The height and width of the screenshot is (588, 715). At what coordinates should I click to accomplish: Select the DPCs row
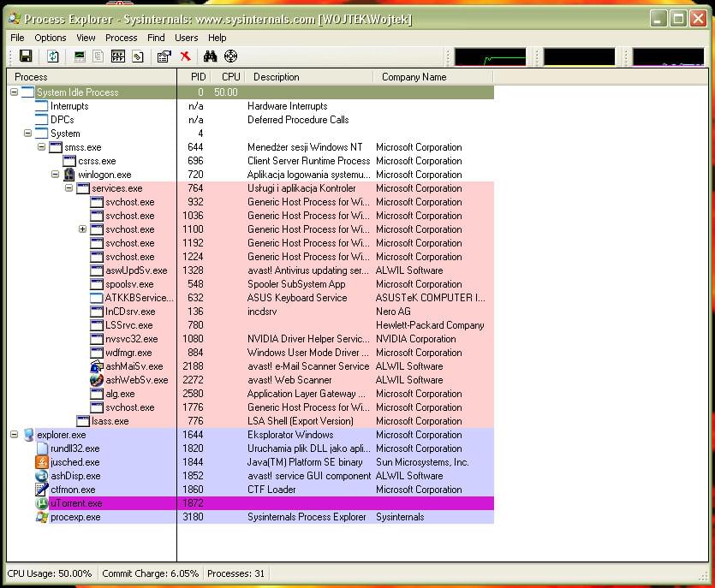[x=251, y=120]
